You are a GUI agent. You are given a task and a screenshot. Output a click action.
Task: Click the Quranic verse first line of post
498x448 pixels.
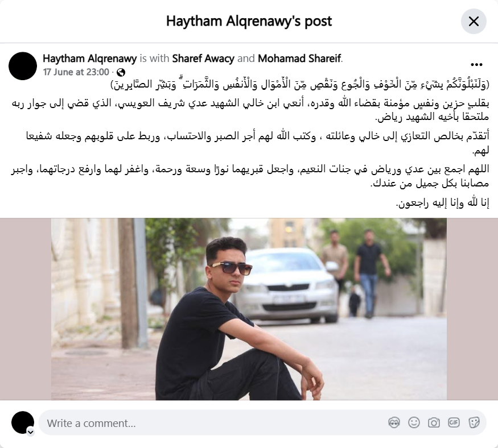pyautogui.click(x=300, y=85)
